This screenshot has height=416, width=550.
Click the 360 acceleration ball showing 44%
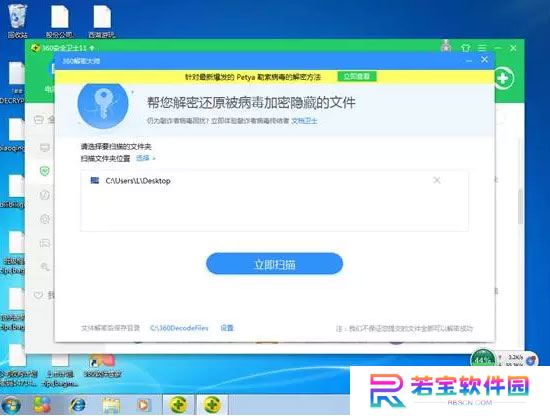pos(483,358)
